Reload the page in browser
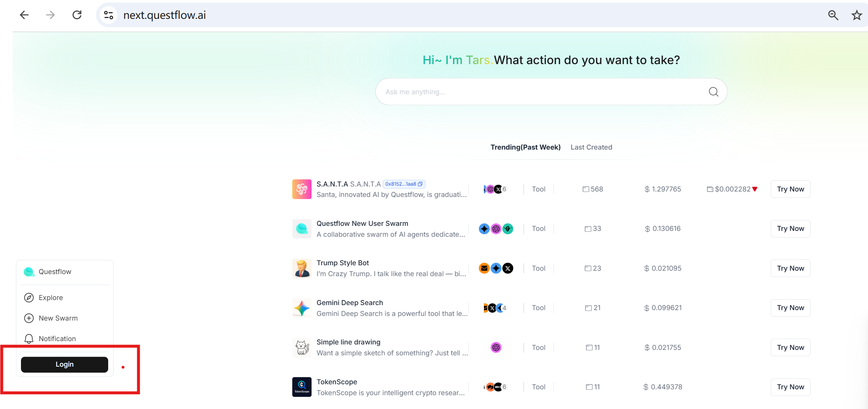868x409 pixels. [77, 15]
